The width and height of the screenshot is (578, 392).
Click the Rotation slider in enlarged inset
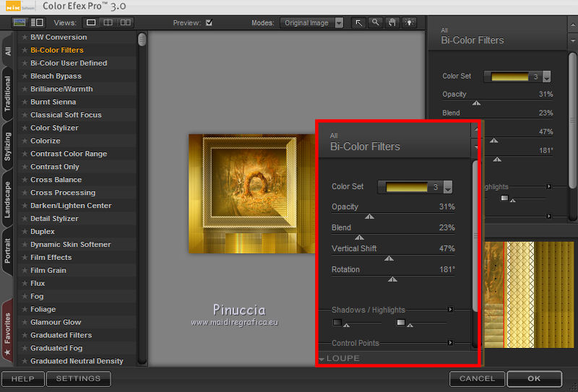[393, 279]
